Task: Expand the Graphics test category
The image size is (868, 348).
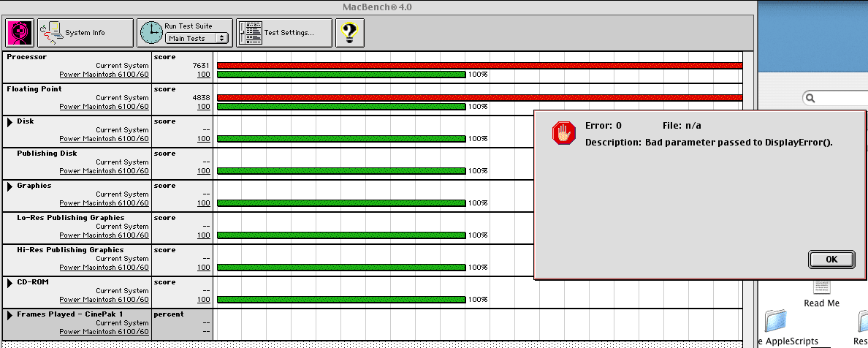Action: coord(10,186)
